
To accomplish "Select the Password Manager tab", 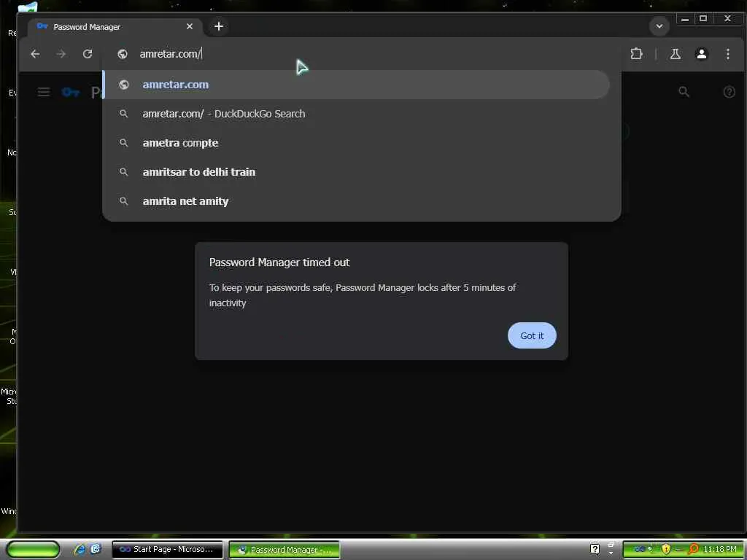I will [115, 27].
